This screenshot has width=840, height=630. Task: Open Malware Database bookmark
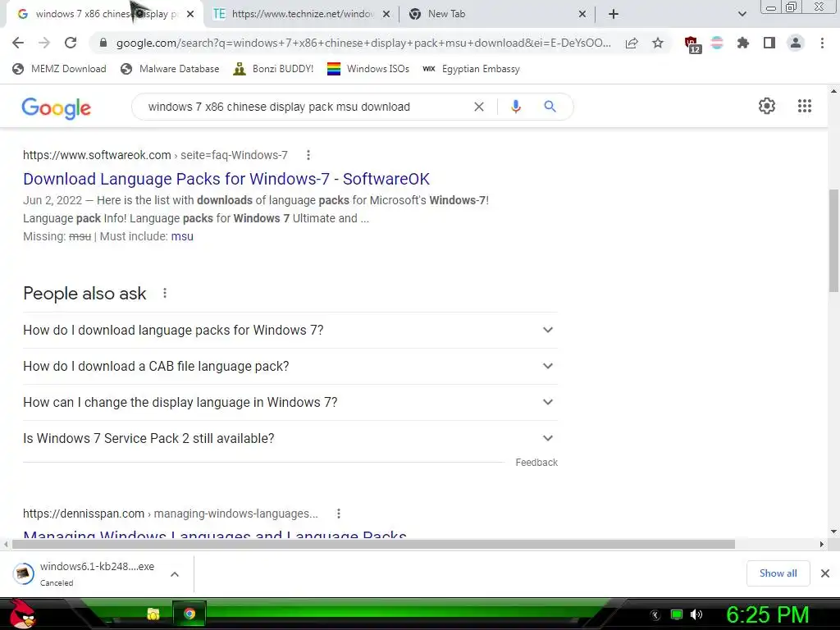click(x=171, y=69)
